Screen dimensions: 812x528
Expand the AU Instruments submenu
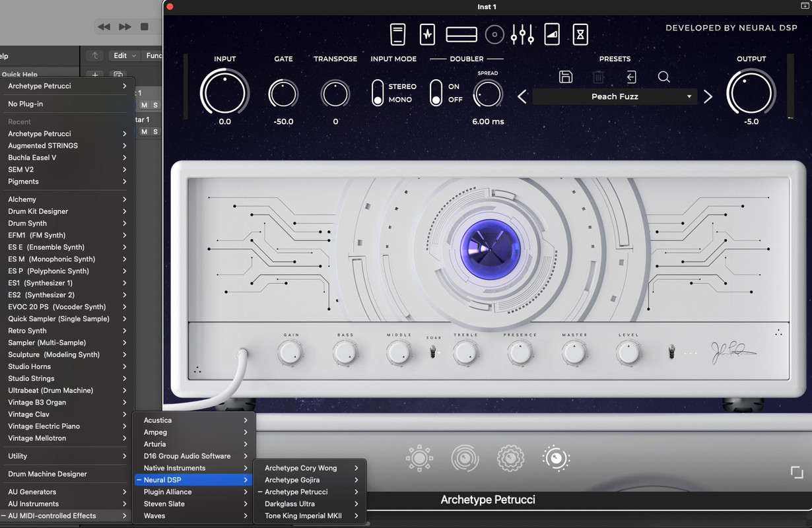(67, 504)
